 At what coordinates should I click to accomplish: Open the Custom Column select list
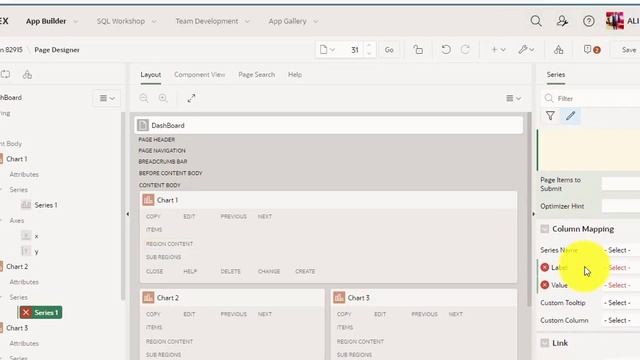click(621, 320)
